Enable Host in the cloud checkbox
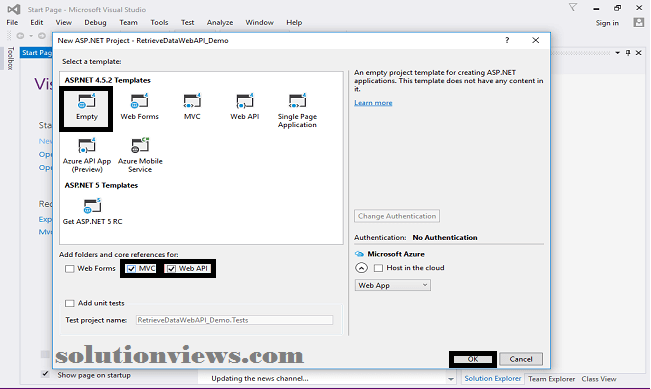Viewport: 651px width, 389px height. pos(378,268)
